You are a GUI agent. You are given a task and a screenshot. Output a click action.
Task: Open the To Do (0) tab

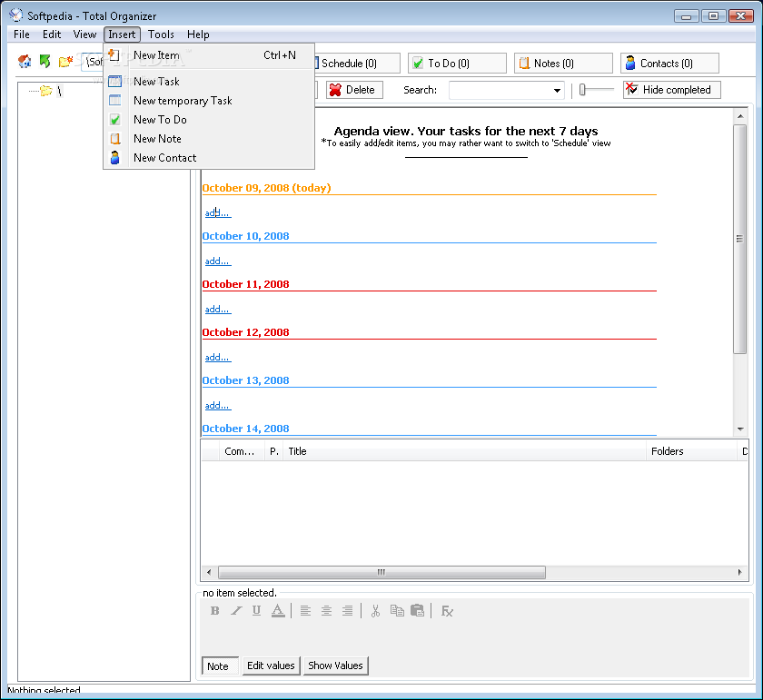[457, 64]
